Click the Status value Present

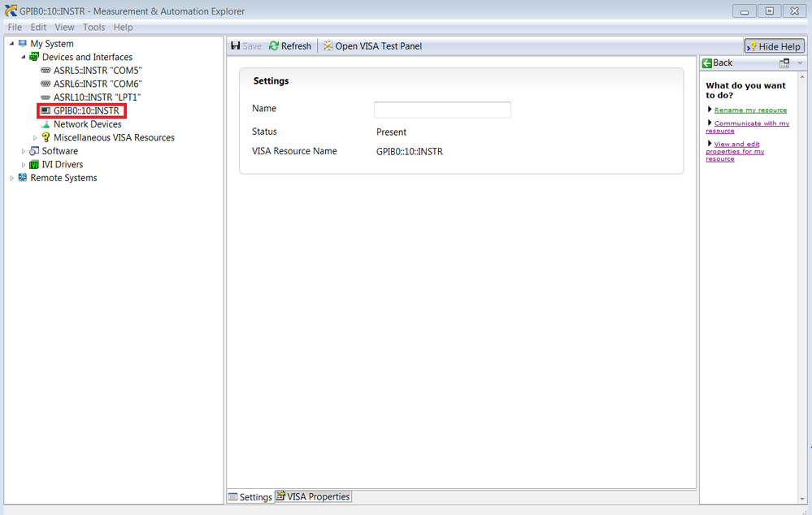(x=391, y=132)
